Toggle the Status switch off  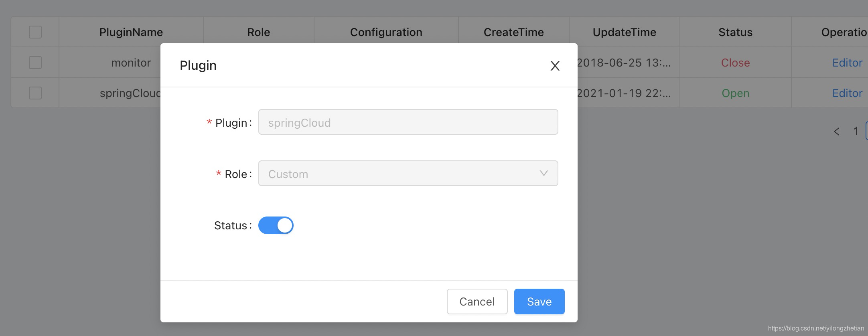pos(276,225)
